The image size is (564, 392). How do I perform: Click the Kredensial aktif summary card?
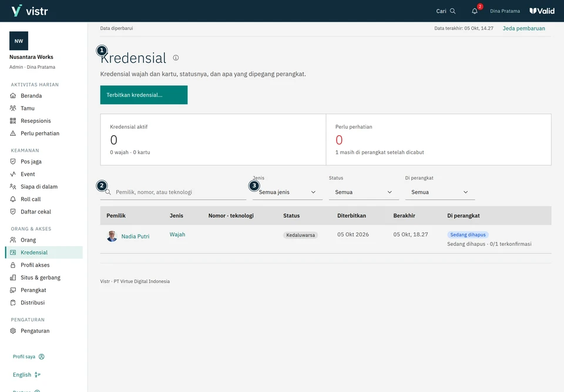pyautogui.click(x=213, y=140)
